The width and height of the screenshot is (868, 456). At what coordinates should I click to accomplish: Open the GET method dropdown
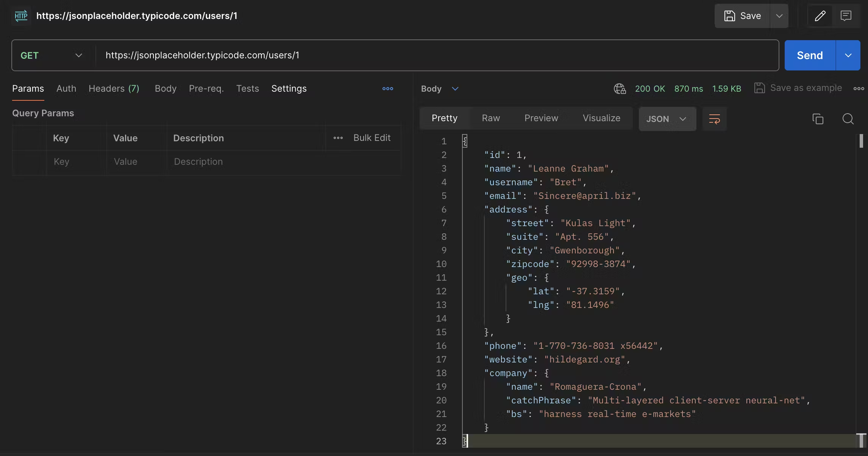52,55
